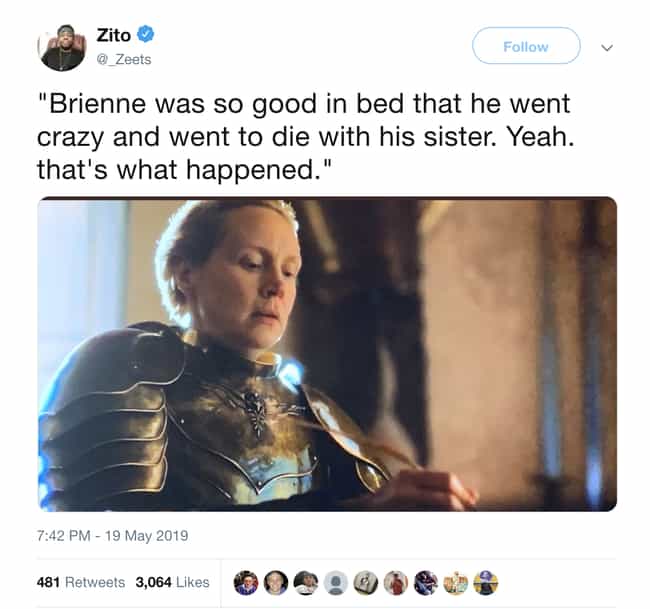Open the second liker's avatar
Viewport: 650px width, 609px height.
tap(276, 582)
